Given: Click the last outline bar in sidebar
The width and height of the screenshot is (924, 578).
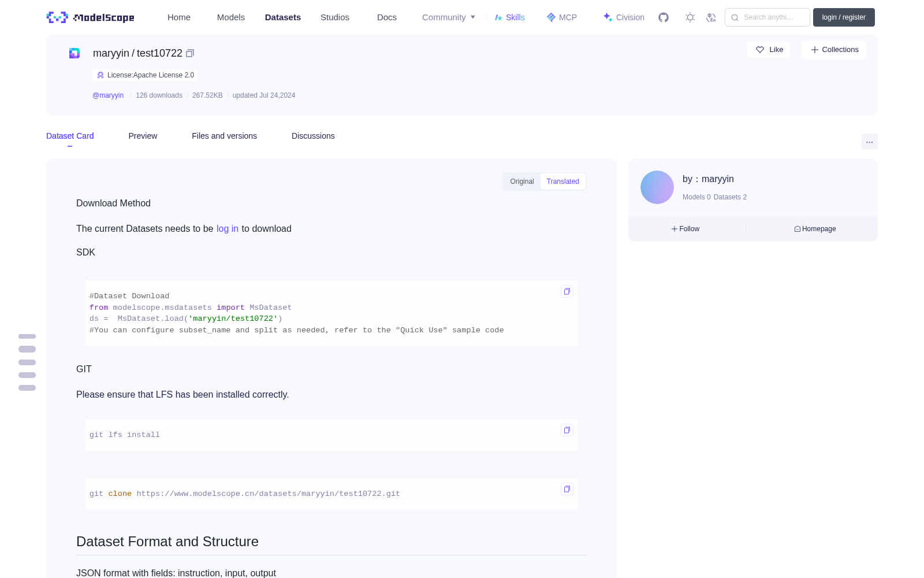Looking at the screenshot, I should [27, 388].
